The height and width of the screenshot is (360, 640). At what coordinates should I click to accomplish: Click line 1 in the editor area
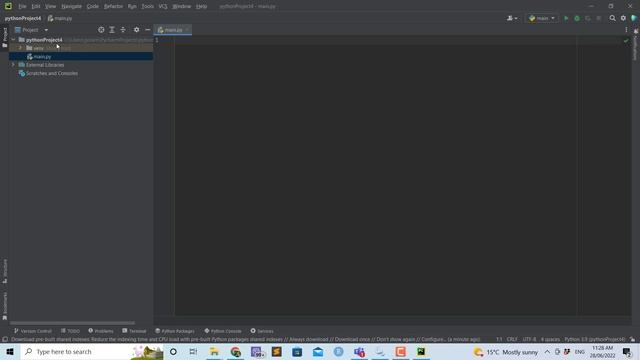pyautogui.click(x=402, y=40)
